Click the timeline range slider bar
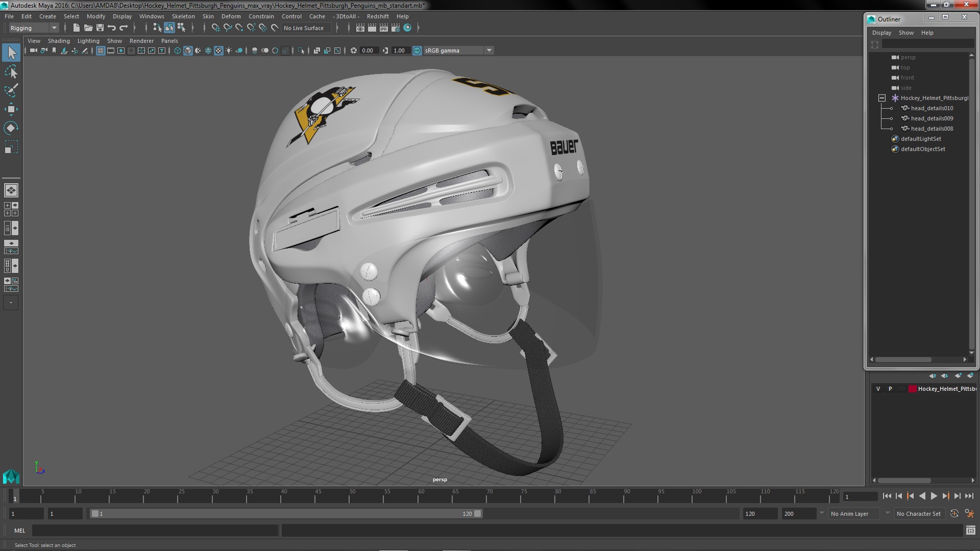The image size is (980, 551). point(286,514)
